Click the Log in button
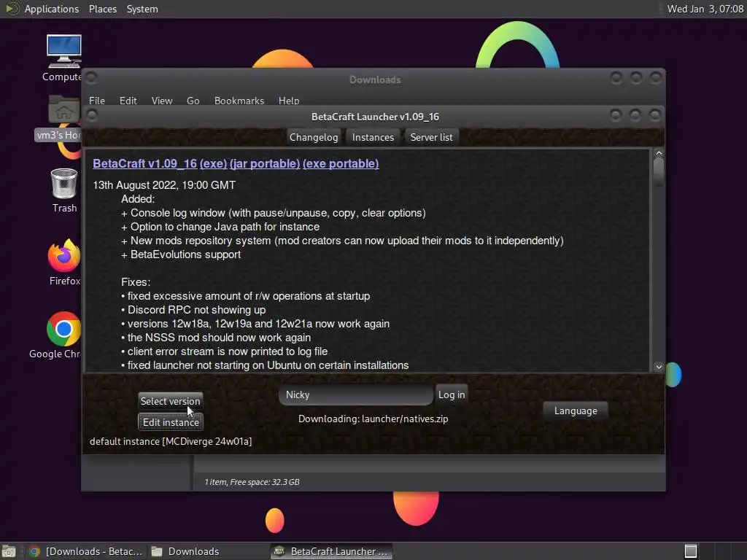The width and height of the screenshot is (747, 560). [451, 394]
